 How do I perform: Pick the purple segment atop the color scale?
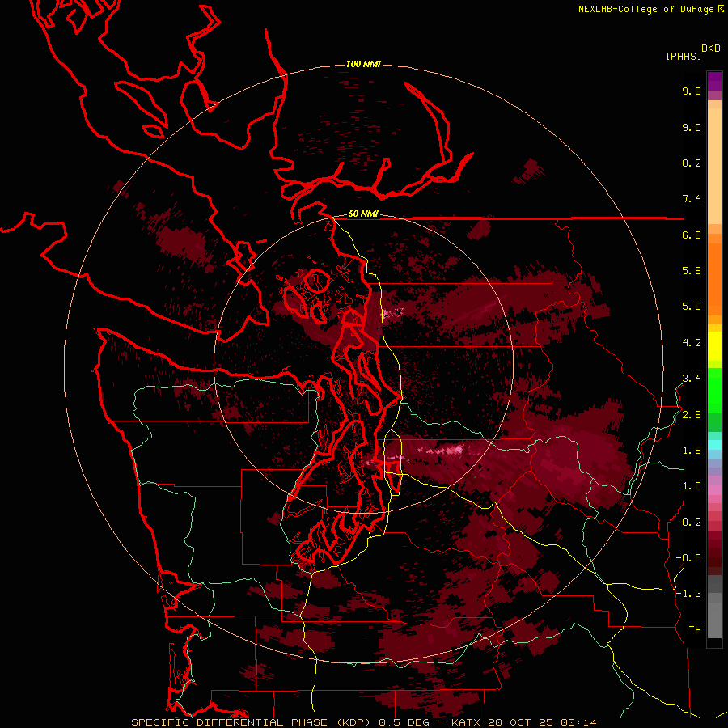tap(714, 81)
